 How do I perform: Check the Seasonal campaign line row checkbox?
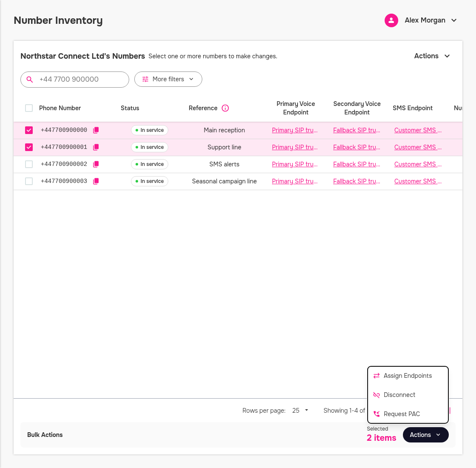(29, 181)
